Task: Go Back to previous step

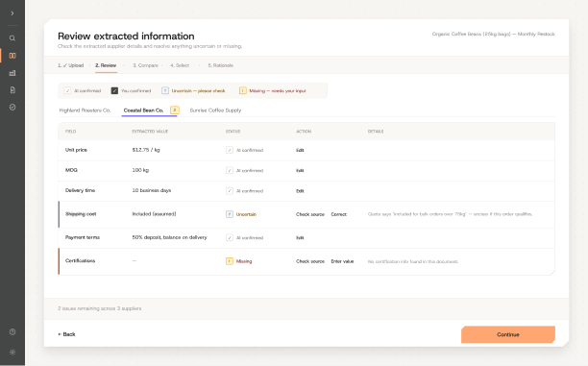Action: click(x=66, y=334)
